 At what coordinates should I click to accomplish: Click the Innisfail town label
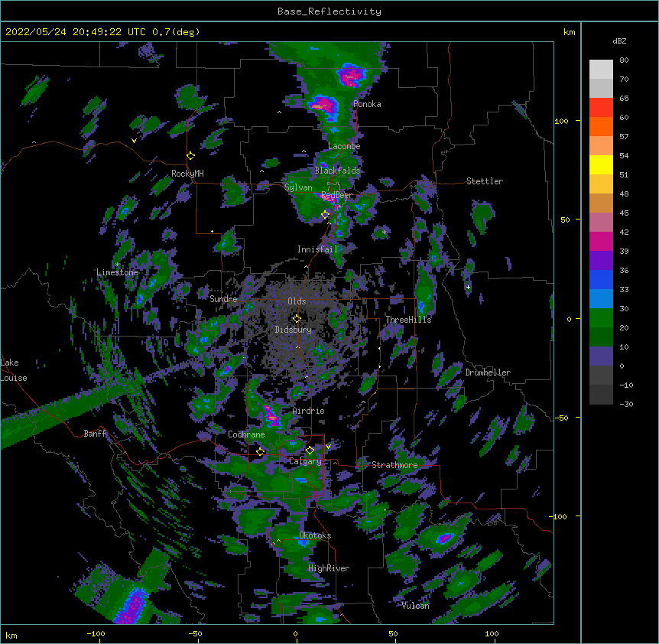click(318, 249)
